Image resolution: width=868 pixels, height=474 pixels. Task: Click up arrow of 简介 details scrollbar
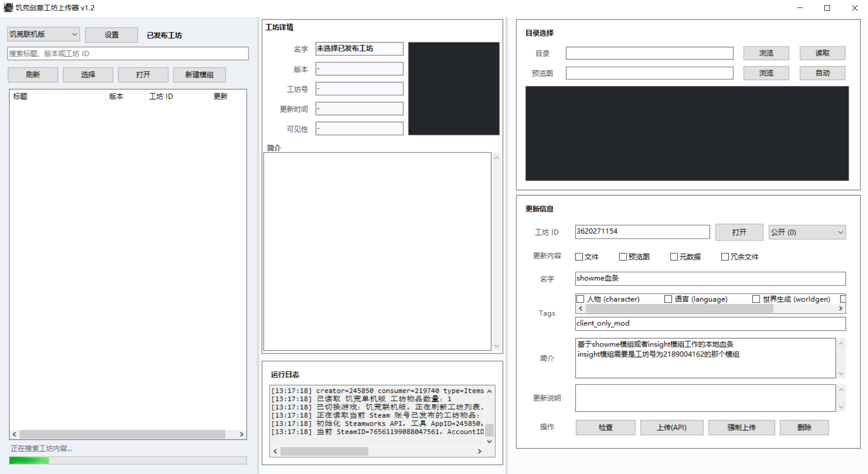496,158
